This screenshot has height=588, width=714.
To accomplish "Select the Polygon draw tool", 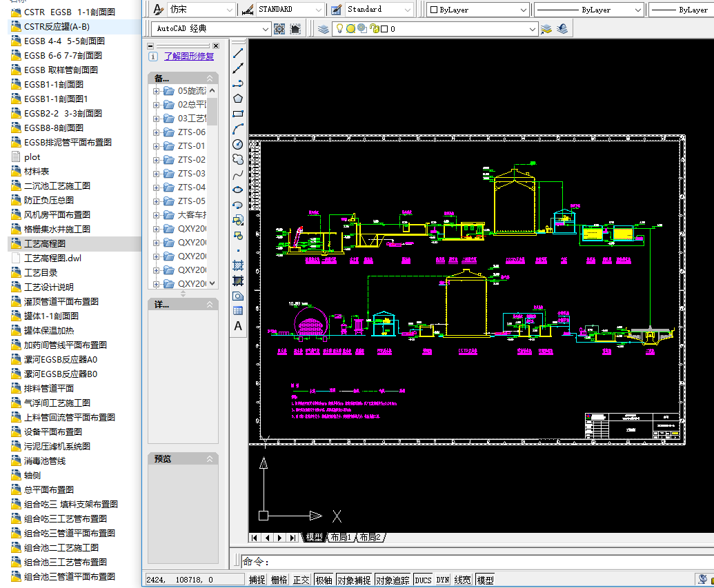I will [x=238, y=99].
